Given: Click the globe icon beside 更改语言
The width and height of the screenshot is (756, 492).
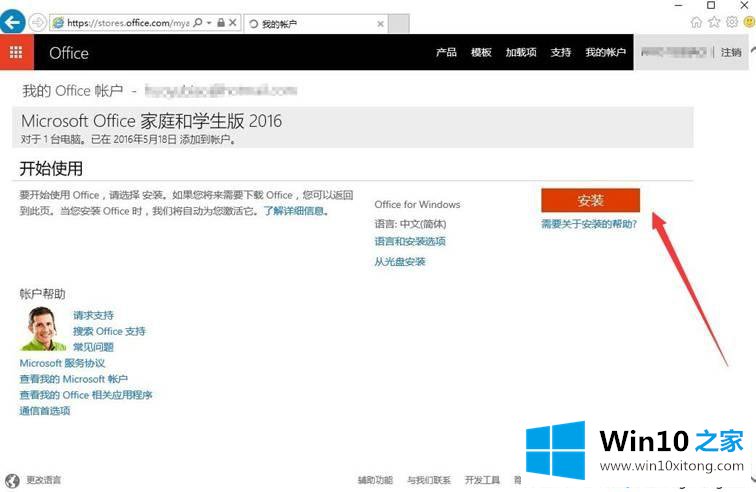Looking at the screenshot, I should click(12, 480).
